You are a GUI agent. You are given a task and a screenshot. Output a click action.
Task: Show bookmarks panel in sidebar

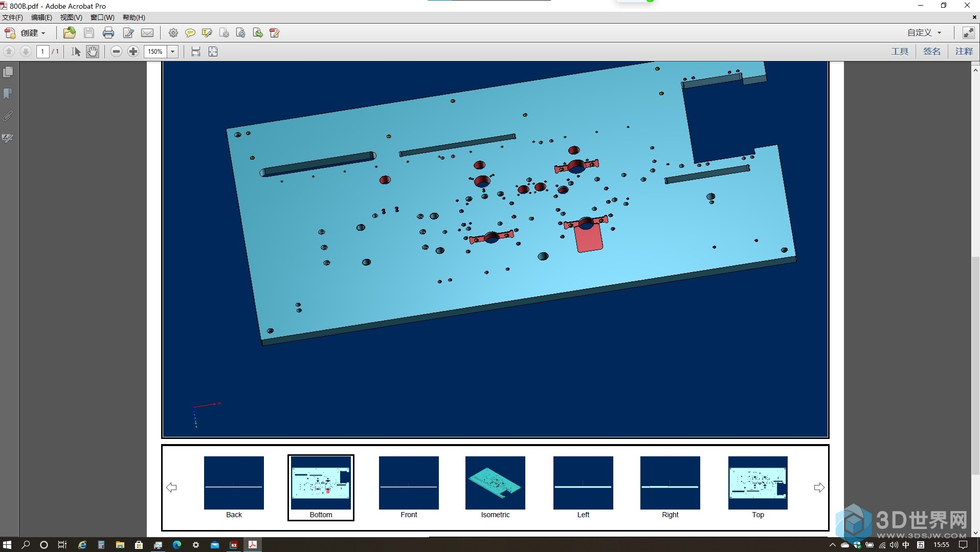pyautogui.click(x=8, y=94)
